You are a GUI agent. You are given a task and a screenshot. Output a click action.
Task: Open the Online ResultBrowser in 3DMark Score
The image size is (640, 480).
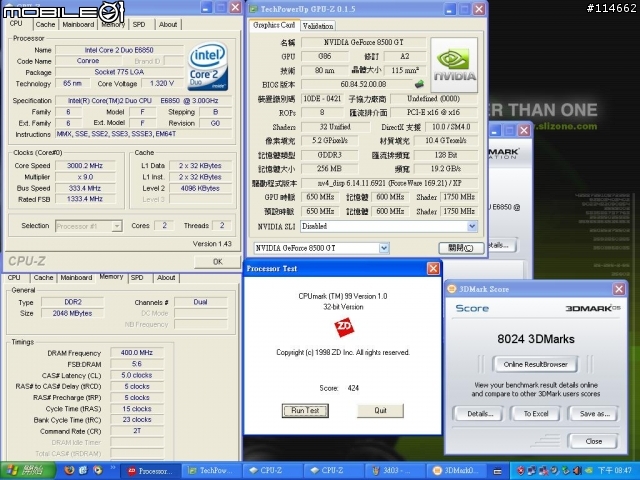[x=536, y=364]
